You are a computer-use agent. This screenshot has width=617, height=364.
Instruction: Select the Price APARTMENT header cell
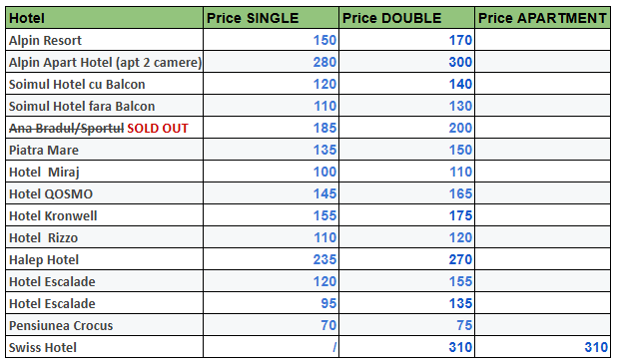pos(543,18)
